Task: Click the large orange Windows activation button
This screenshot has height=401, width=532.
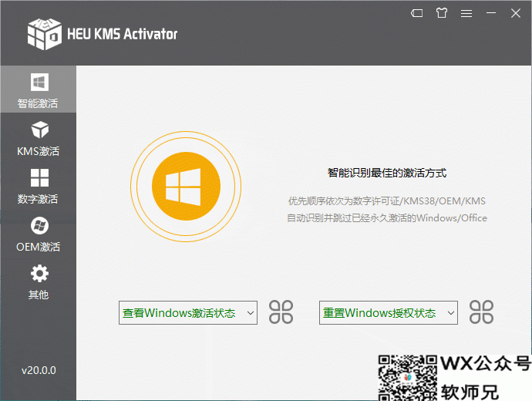Action: click(x=186, y=187)
